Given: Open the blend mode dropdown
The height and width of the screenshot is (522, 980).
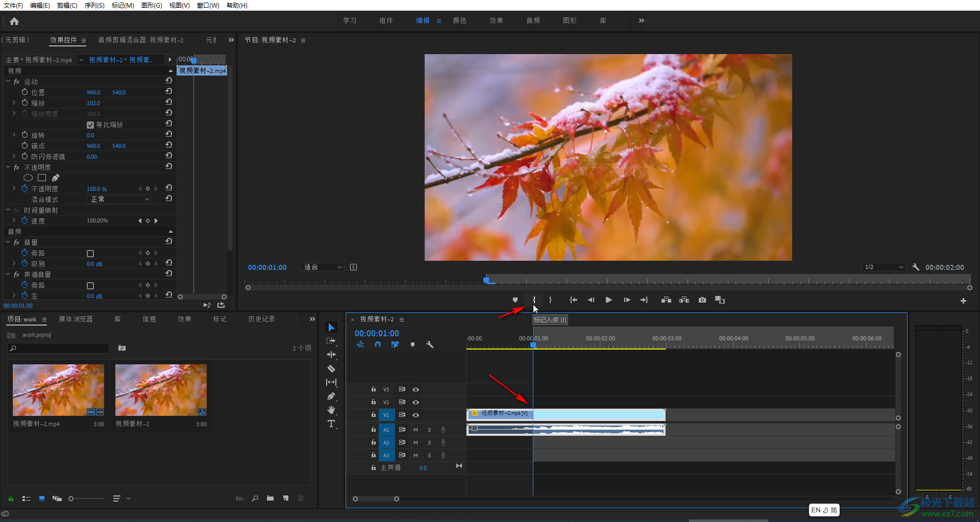Looking at the screenshot, I should click(119, 199).
